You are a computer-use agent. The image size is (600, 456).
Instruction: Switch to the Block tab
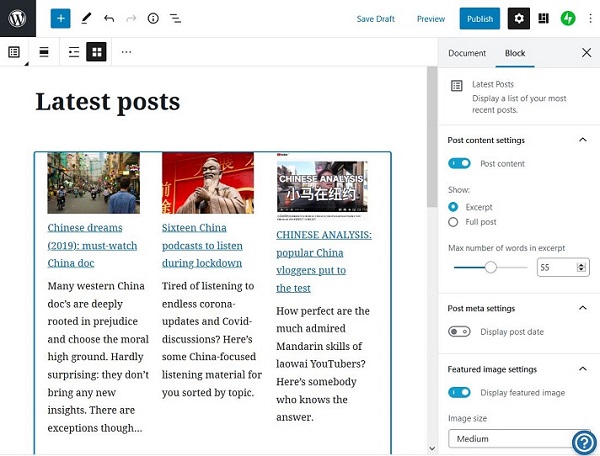[515, 53]
